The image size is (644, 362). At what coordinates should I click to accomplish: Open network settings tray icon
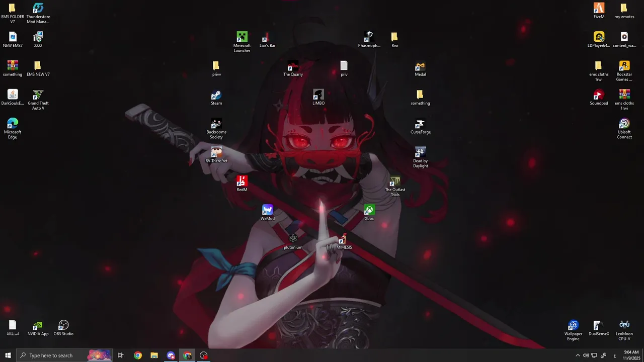(x=594, y=355)
